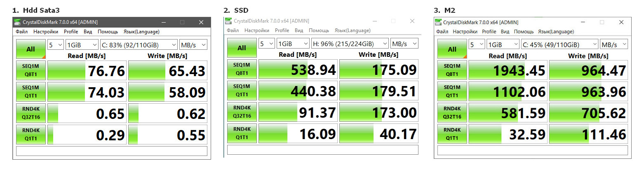Run All tests in M2 window
The height and width of the screenshot is (172, 644).
coord(452,49)
